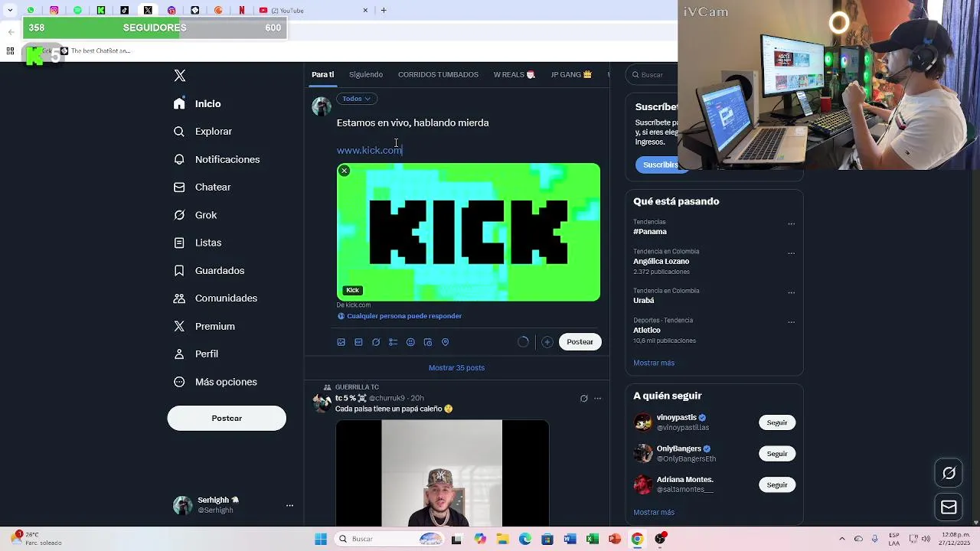Use Grok icon in composer toolbar

point(376,342)
